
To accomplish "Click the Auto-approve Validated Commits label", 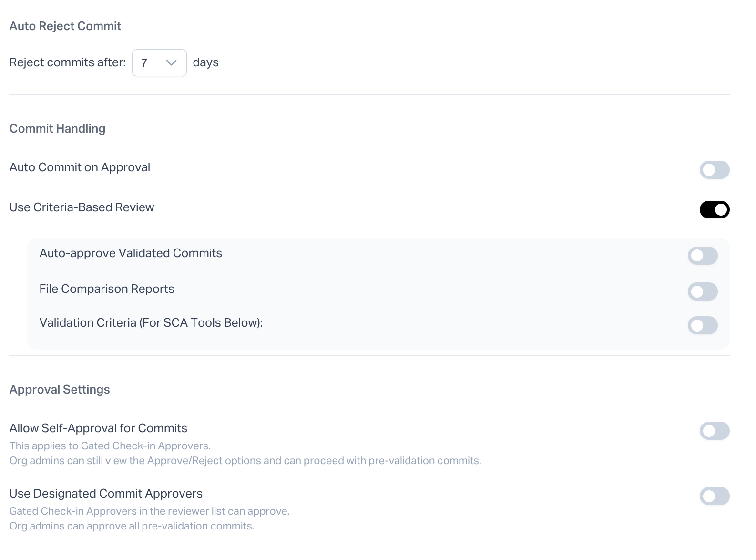I will pos(131,253).
